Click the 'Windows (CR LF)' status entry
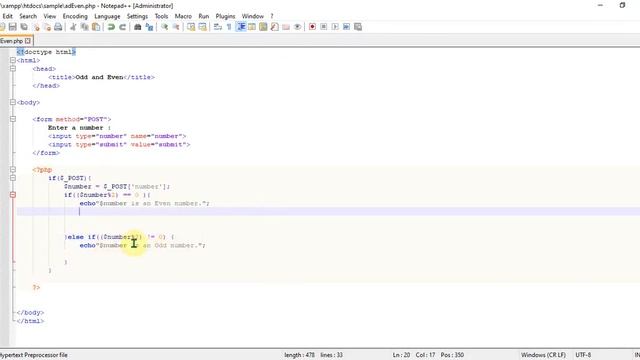Screen dimensions: 640x360 coord(543,355)
